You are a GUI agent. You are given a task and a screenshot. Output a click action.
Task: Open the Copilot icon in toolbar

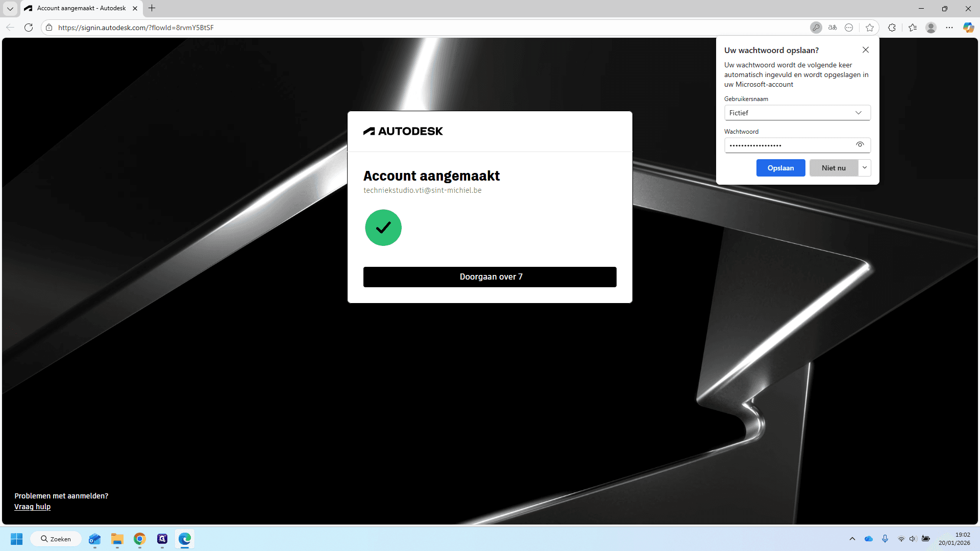pyautogui.click(x=968, y=28)
